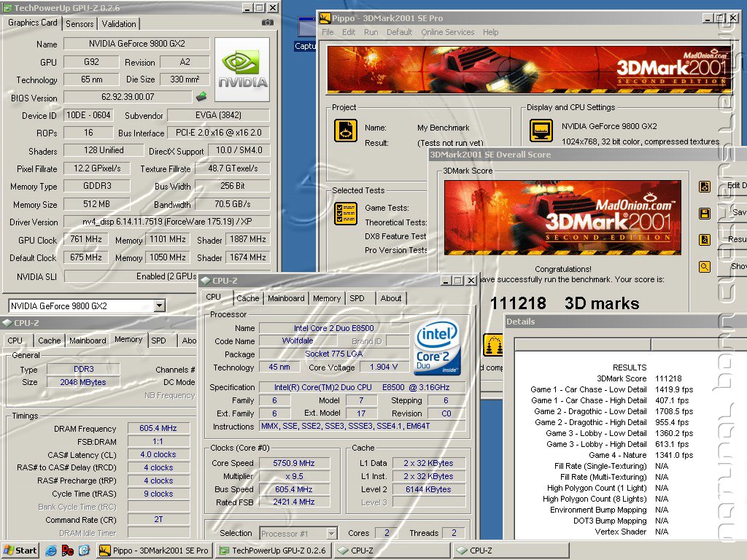The width and height of the screenshot is (747, 560).
Task: Click the NVIDIA logo in GPU-Z
Action: [x=242, y=69]
